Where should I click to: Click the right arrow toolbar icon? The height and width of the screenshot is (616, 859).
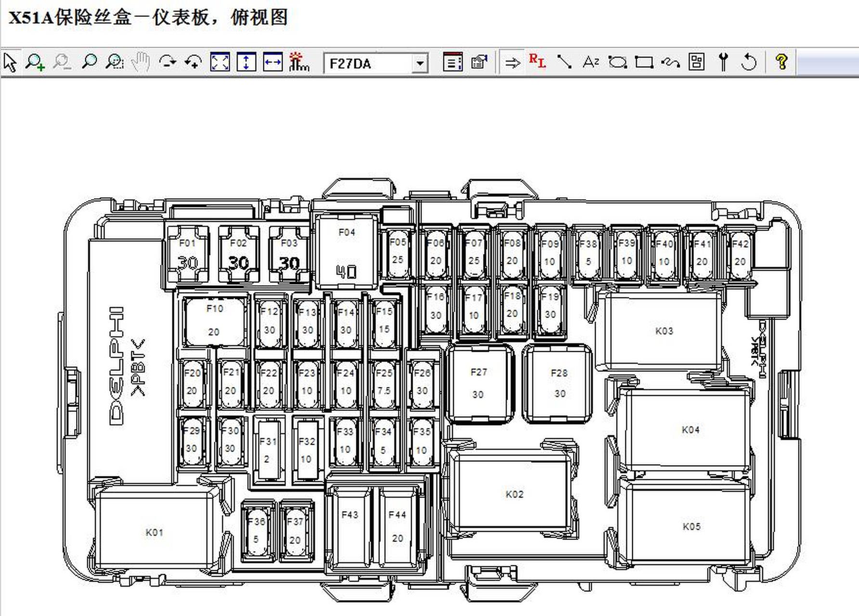tap(513, 63)
